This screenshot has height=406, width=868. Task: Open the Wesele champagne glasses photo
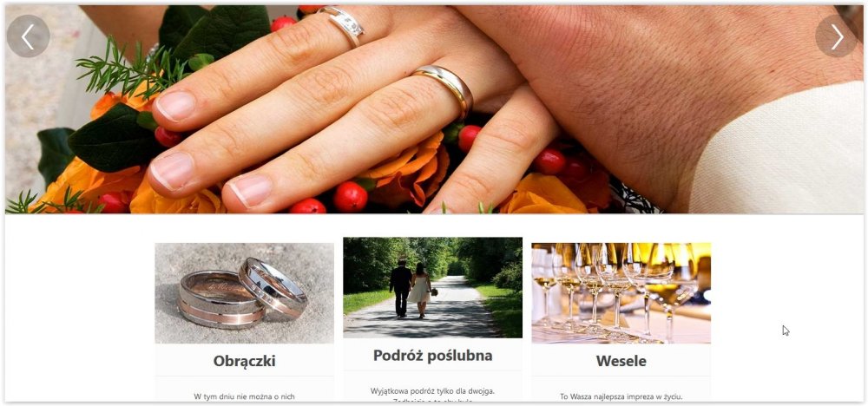[621, 293]
